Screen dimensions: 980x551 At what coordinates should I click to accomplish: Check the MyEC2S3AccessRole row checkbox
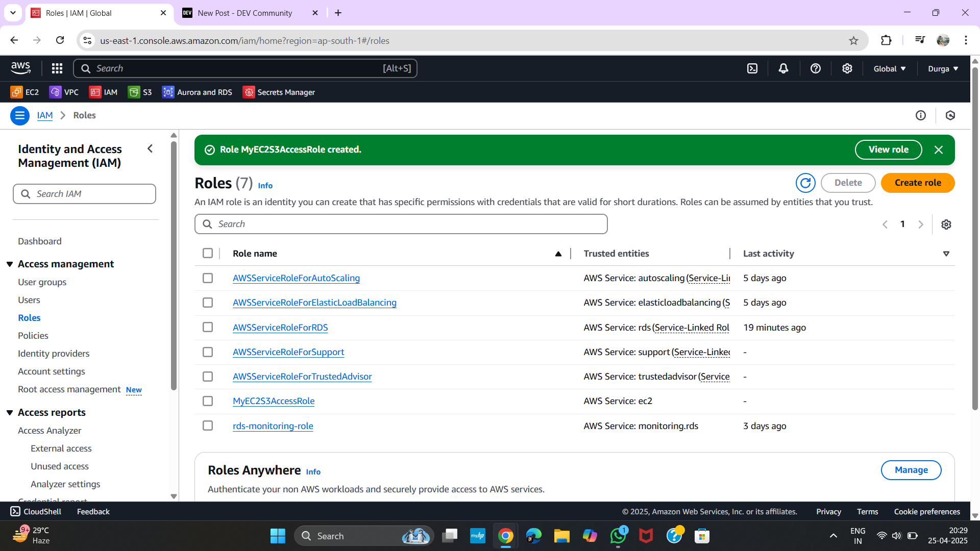[208, 401]
